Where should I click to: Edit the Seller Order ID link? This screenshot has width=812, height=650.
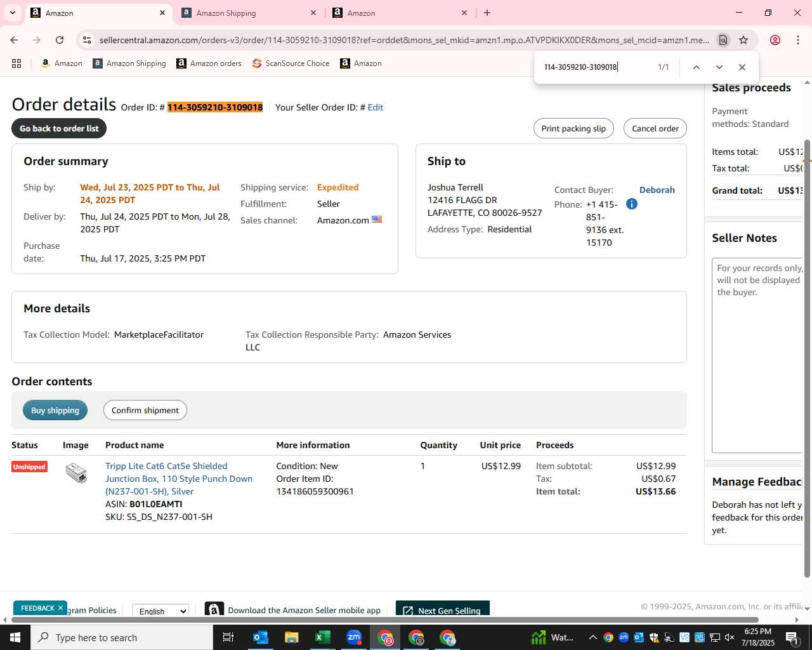(x=376, y=107)
